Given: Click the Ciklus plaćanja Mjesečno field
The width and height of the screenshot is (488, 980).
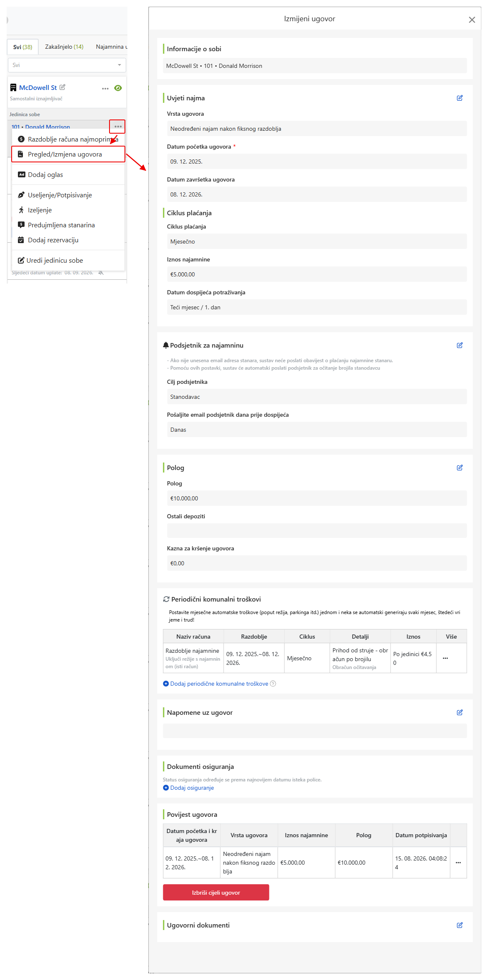Looking at the screenshot, I should point(317,241).
